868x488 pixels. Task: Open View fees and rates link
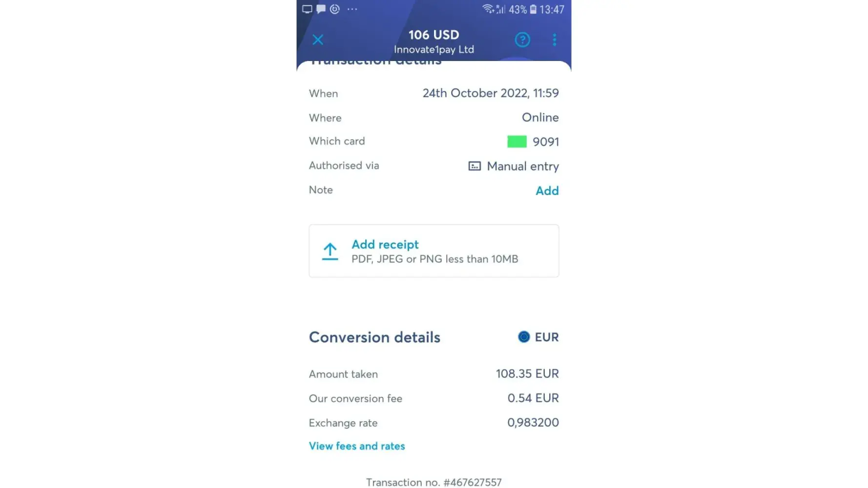[x=357, y=446]
